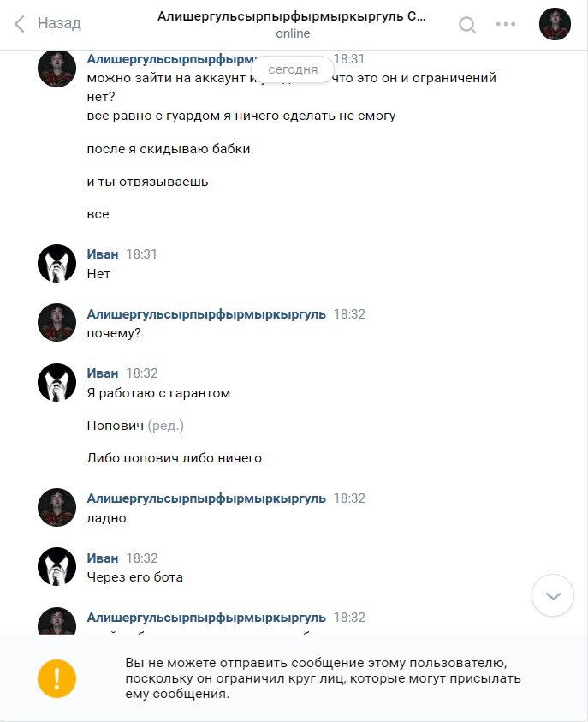Screen dimensions: 588x722
Task: Open the three-dots actions menu
Action: pyautogui.click(x=506, y=24)
